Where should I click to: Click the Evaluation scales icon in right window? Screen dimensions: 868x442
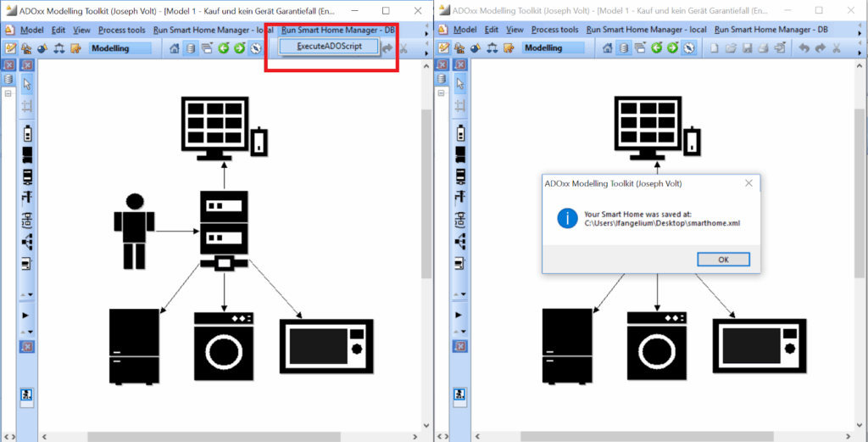492,48
